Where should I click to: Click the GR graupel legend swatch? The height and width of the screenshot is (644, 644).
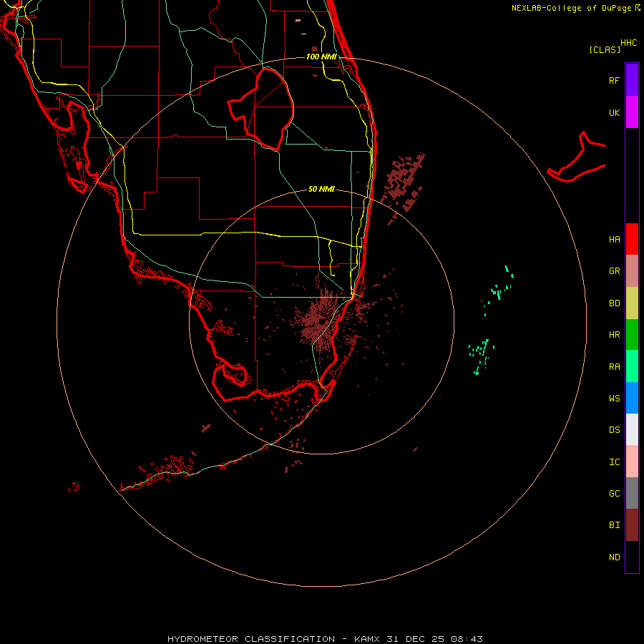pyautogui.click(x=632, y=271)
